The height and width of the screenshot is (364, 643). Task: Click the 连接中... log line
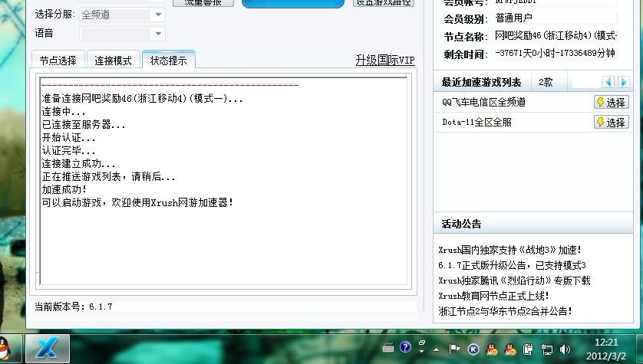[64, 111]
